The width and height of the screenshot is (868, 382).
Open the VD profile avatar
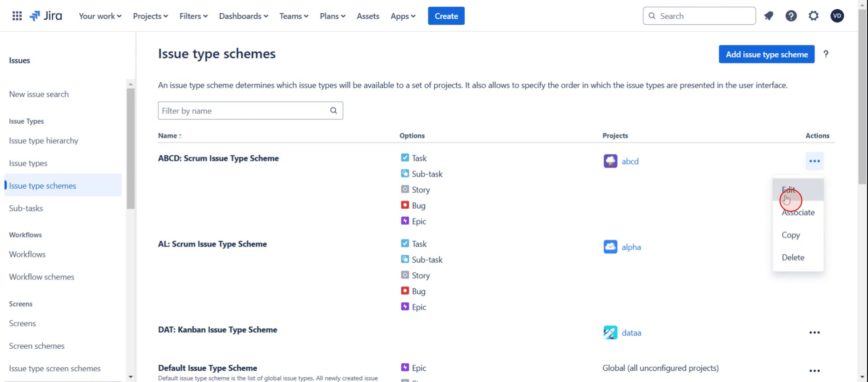pos(837,16)
